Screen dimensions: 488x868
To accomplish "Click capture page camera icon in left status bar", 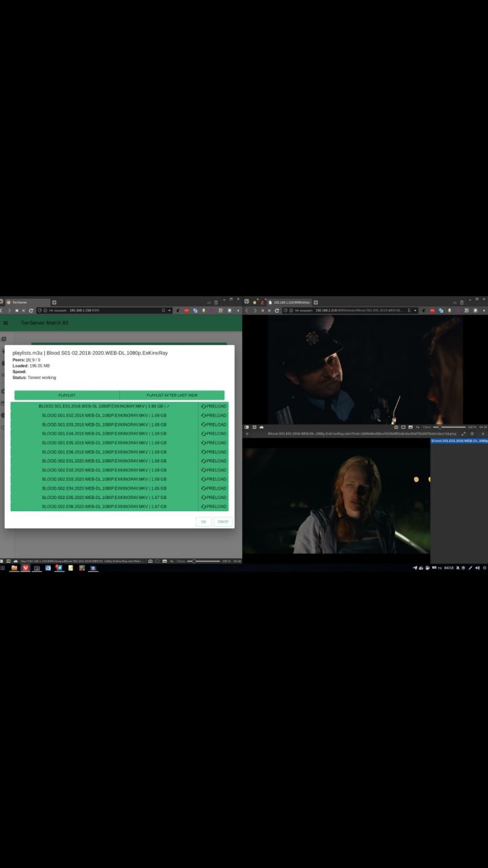I will [x=150, y=561].
